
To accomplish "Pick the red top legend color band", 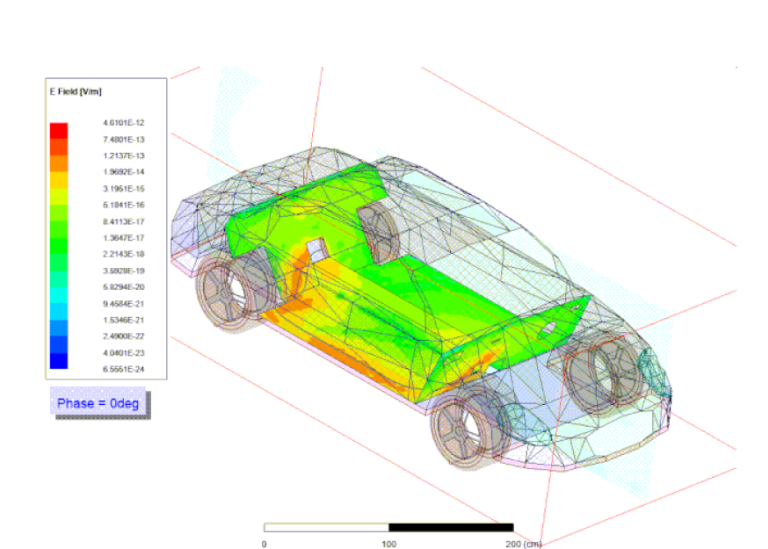I will [x=60, y=129].
